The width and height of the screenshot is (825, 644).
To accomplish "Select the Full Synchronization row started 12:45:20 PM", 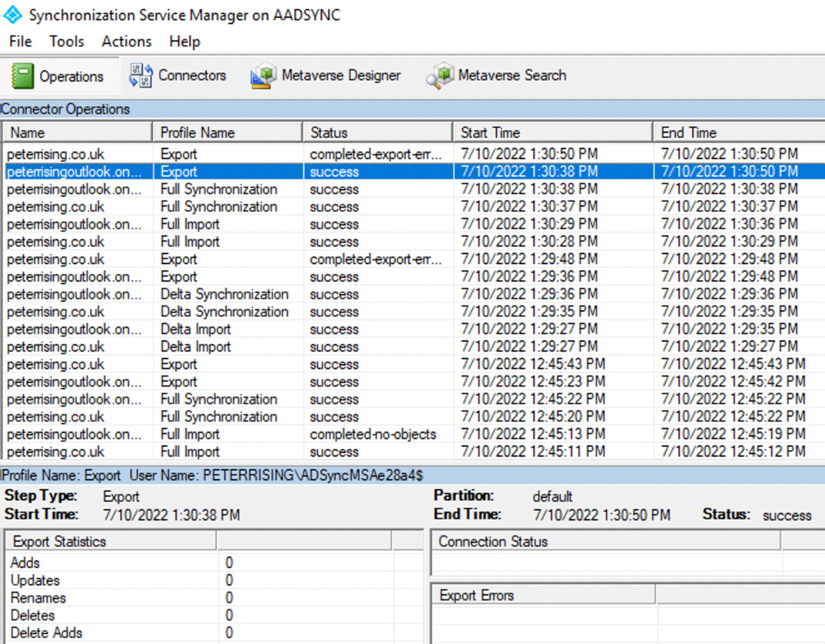I will click(414, 416).
